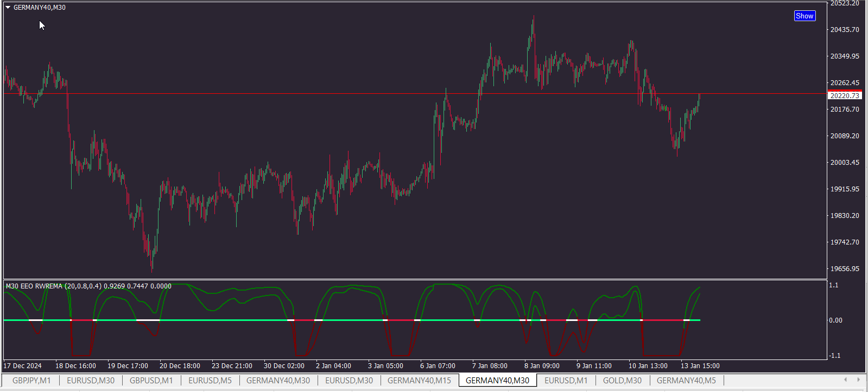Screen dimensions: 868x392
Task: Click the 6 Jan 07:00 time label
Action: (x=438, y=366)
